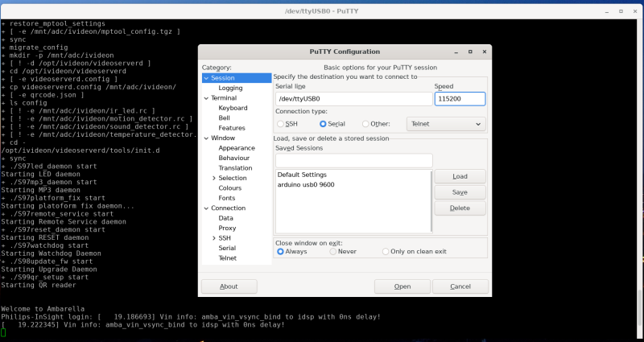Viewport: 644px width, 342px height.
Task: Open the Appearance settings category
Action: click(x=237, y=148)
